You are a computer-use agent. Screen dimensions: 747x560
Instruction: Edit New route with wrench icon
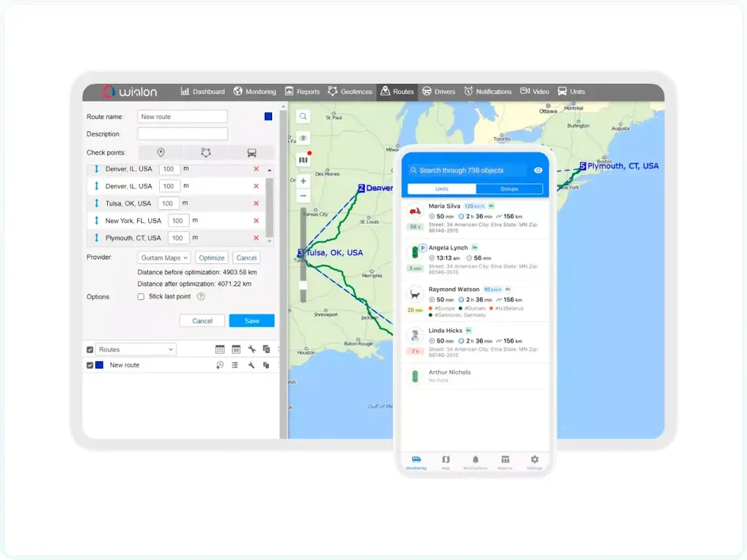coord(251,365)
